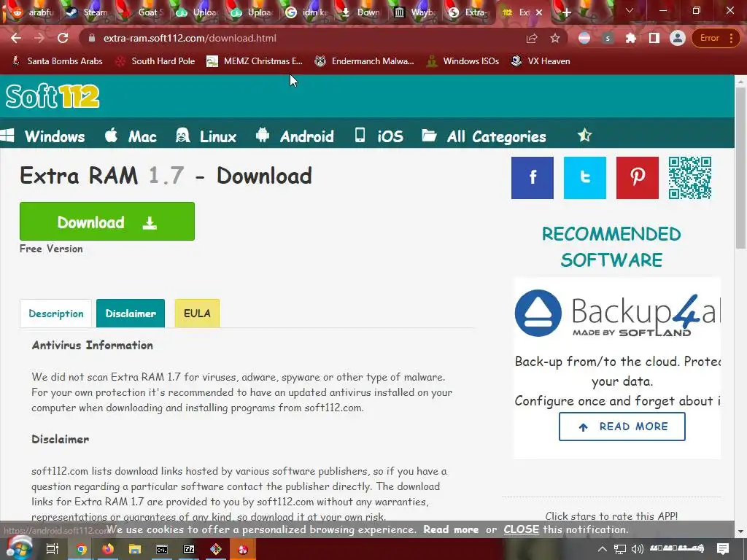This screenshot has height=560, width=747.
Task: Click the browser back arrow
Action: (16, 38)
